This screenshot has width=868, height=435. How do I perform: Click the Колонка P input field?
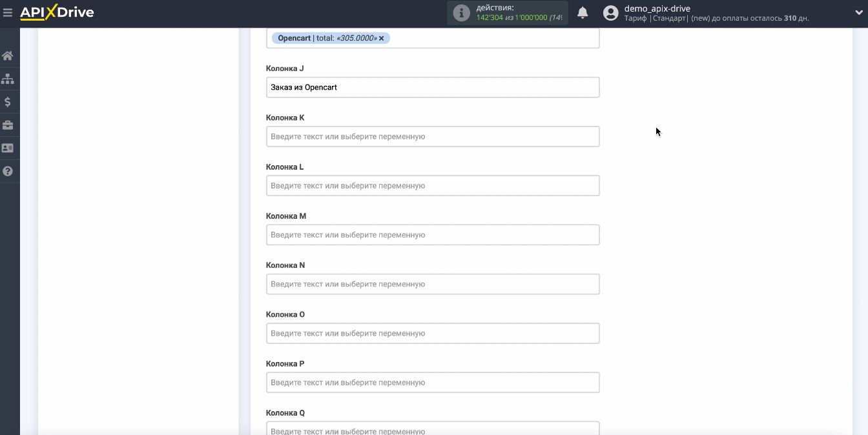point(433,382)
